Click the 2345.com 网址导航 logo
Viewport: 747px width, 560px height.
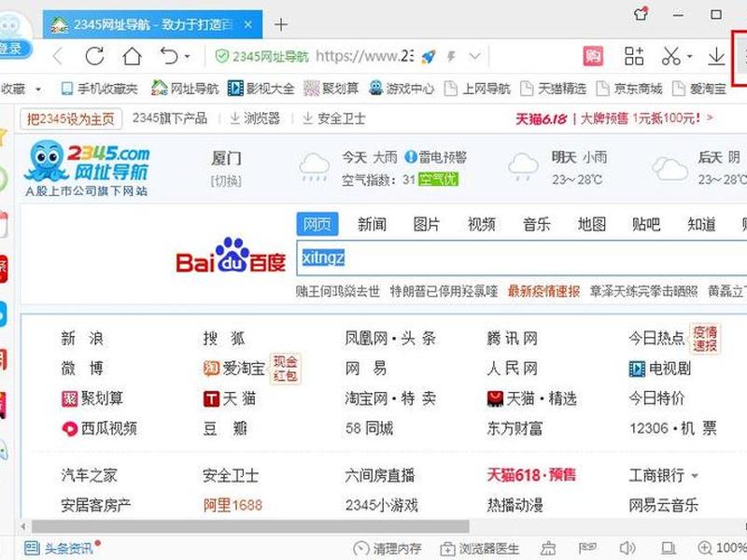point(87,169)
